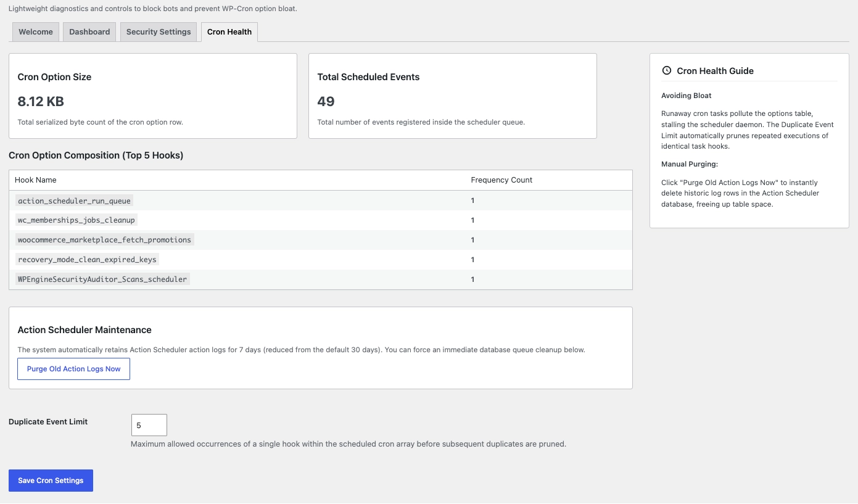
Task: Click the Total Scheduled Events card title
Action: 368,77
